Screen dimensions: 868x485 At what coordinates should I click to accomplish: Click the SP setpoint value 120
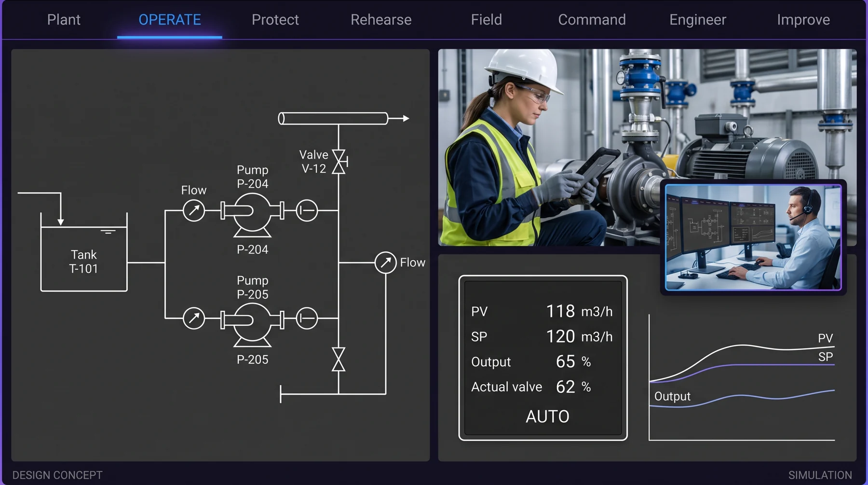pos(560,336)
